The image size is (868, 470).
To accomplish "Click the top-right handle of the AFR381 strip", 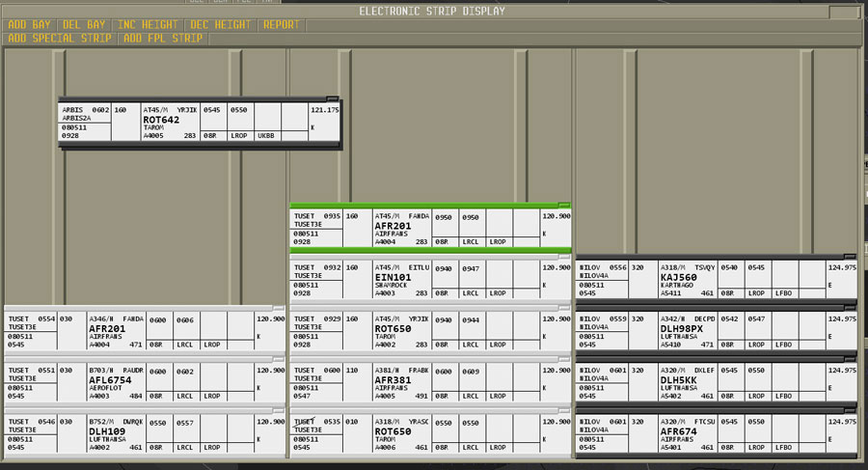I will (x=563, y=359).
